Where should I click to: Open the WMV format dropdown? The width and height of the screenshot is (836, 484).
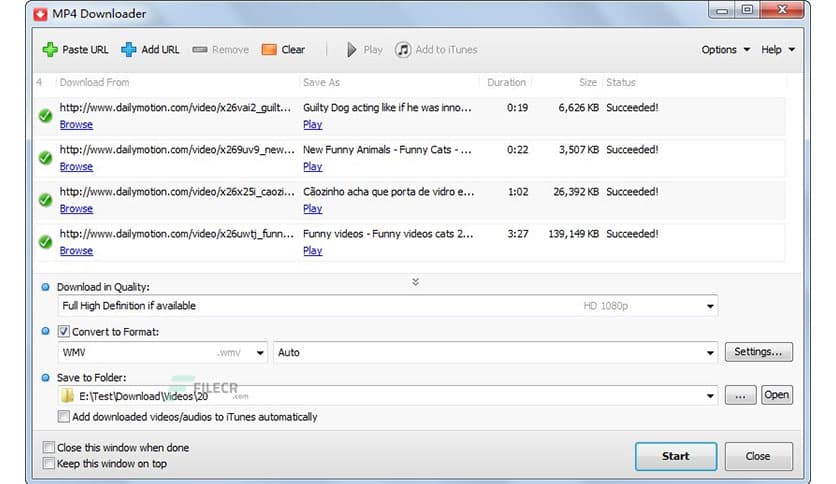tap(260, 352)
